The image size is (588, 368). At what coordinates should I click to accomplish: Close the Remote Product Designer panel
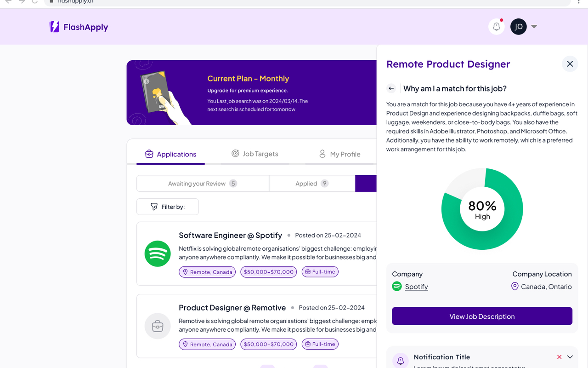click(x=570, y=64)
